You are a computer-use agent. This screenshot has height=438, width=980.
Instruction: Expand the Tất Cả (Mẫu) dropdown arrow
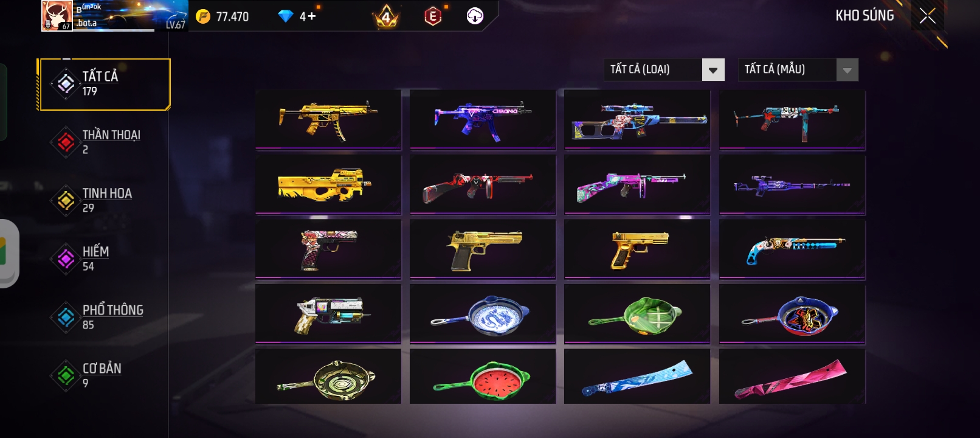tap(847, 70)
